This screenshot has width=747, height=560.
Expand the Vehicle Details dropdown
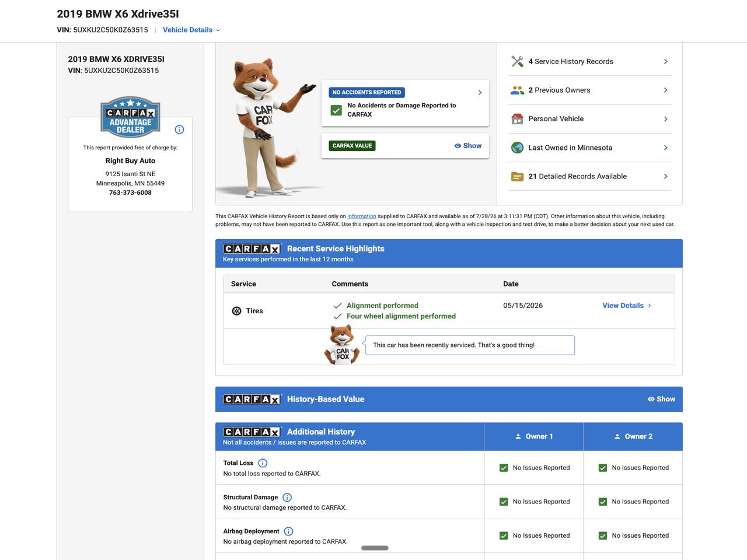pyautogui.click(x=191, y=30)
